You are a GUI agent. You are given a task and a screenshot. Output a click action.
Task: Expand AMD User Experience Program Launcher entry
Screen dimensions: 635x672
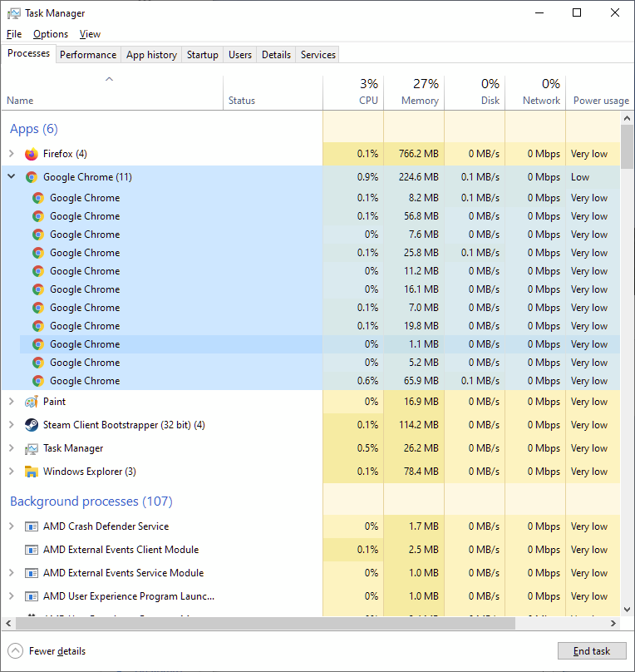(12, 596)
